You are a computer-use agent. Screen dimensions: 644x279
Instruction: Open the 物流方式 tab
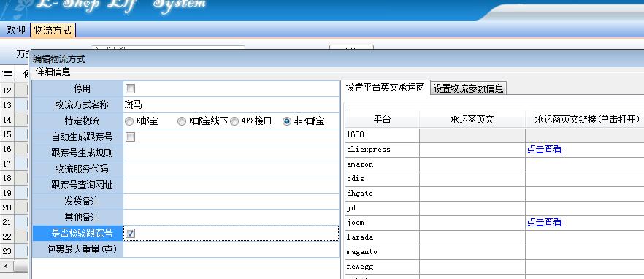(53, 31)
